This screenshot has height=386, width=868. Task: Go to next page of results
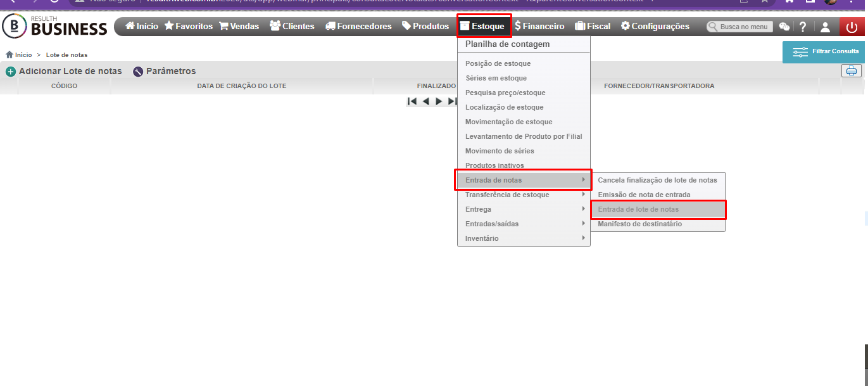pyautogui.click(x=439, y=101)
